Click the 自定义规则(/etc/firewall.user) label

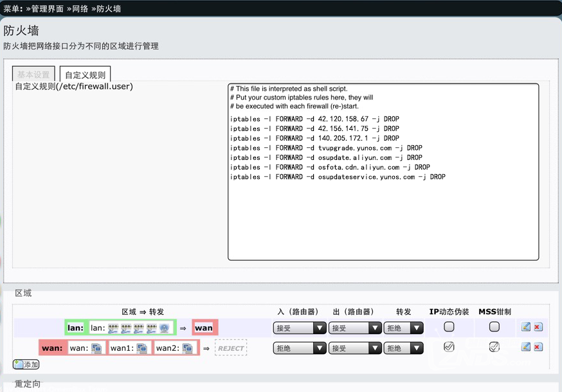point(74,86)
